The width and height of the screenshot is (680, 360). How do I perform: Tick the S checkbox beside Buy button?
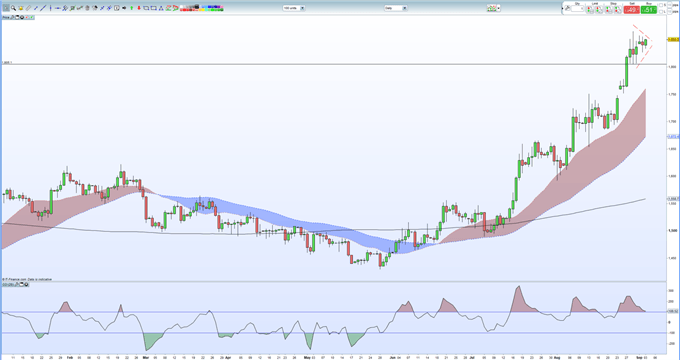(x=661, y=5)
